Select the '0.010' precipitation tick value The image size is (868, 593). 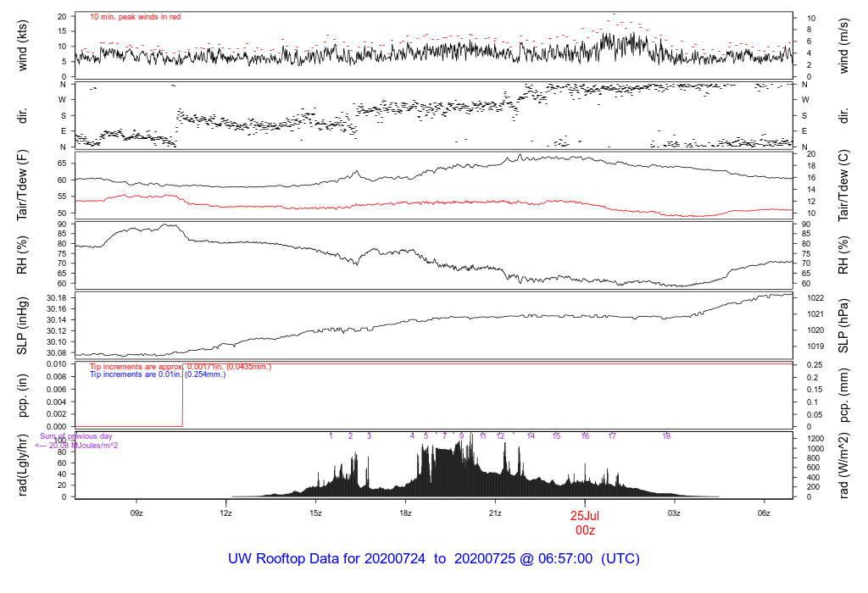[x=57, y=364]
